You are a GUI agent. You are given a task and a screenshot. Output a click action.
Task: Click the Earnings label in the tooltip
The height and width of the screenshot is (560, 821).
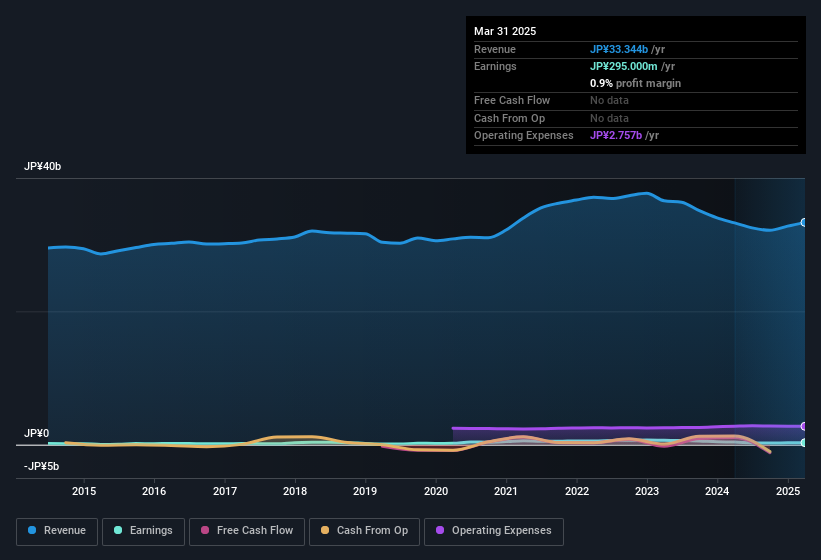click(x=495, y=66)
